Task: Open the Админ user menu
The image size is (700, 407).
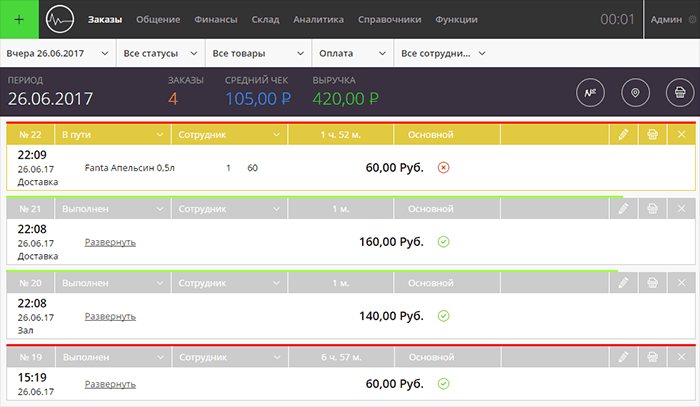Action: (x=670, y=19)
